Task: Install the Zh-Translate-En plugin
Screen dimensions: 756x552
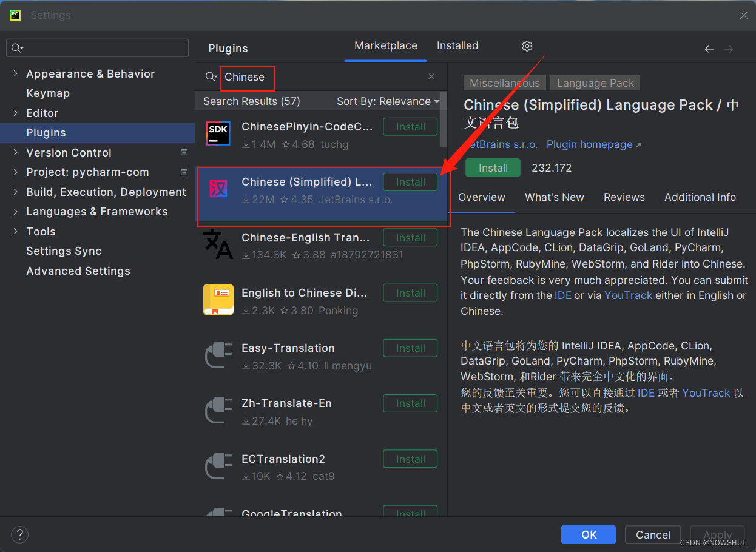Action: pyautogui.click(x=410, y=403)
